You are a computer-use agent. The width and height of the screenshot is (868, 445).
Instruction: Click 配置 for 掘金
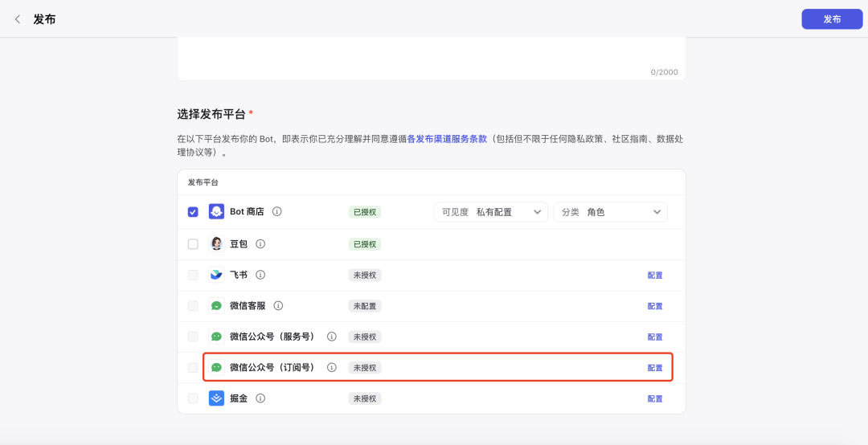[x=655, y=399]
